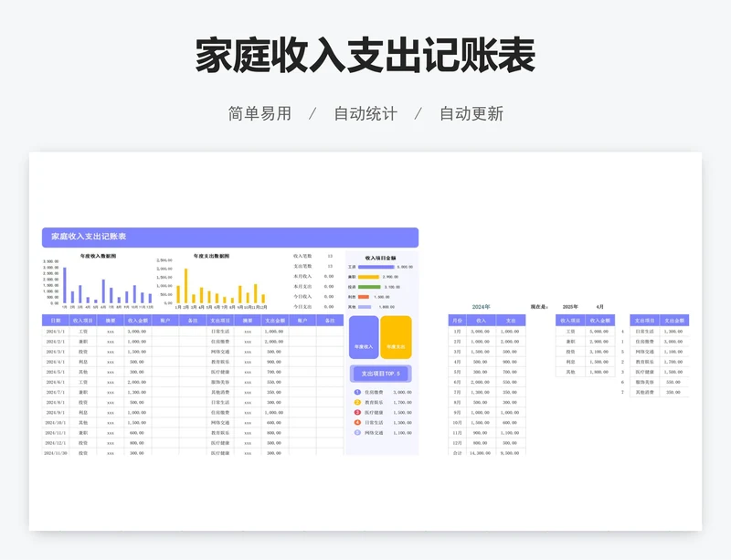Select the 日期 column header
The width and height of the screenshot is (731, 560).
tap(56, 321)
